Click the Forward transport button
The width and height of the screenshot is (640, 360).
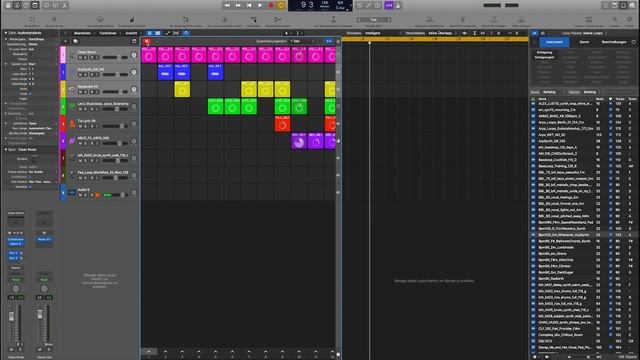[238, 5]
